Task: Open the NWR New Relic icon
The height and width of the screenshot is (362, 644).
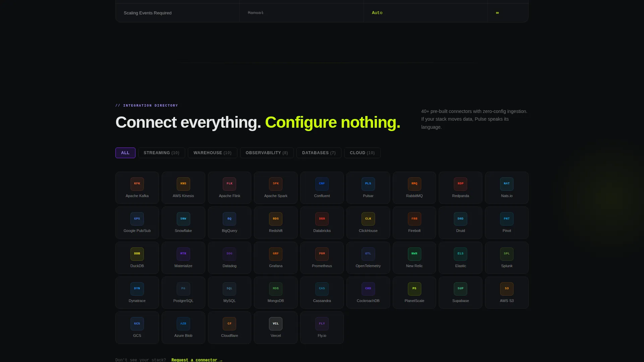Action: coord(415,254)
